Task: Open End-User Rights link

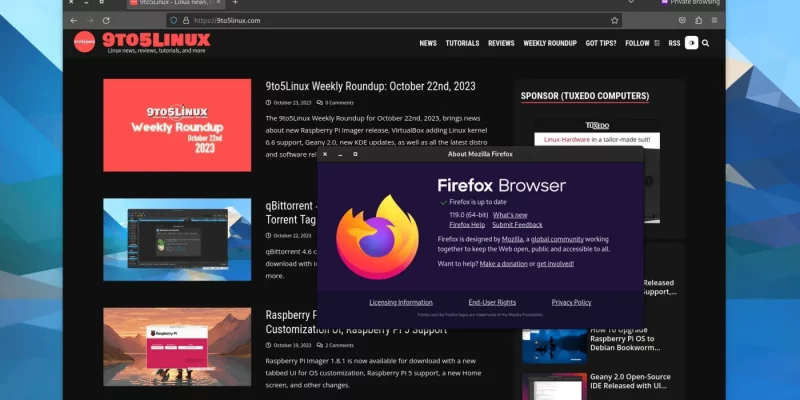Action: (x=492, y=303)
